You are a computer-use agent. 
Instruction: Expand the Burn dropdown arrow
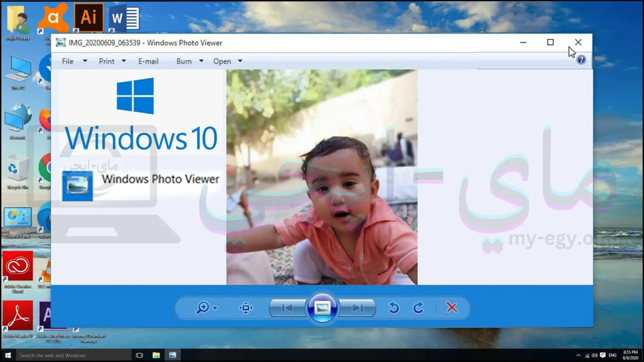pyautogui.click(x=201, y=61)
